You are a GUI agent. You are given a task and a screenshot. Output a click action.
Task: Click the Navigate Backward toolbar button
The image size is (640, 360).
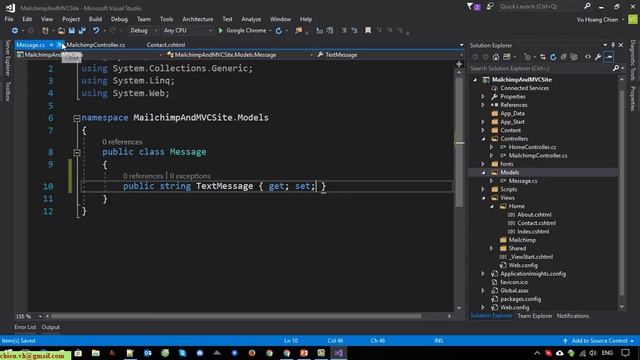[x=15, y=31]
